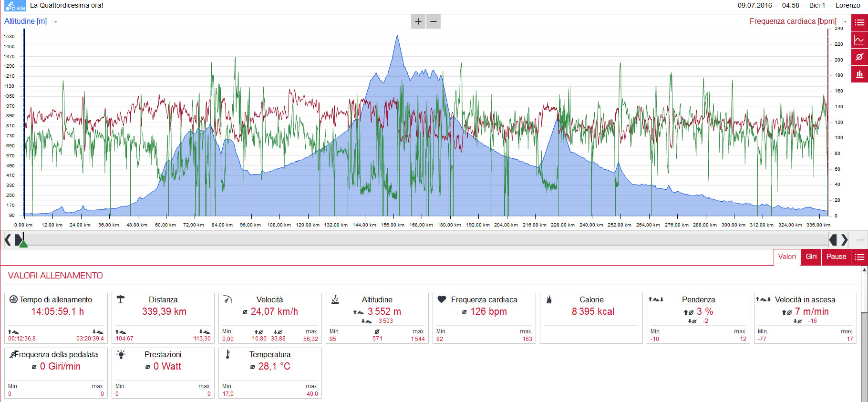The image size is (868, 402).
Task: Zoom in chart with plus button
Action: click(x=418, y=21)
